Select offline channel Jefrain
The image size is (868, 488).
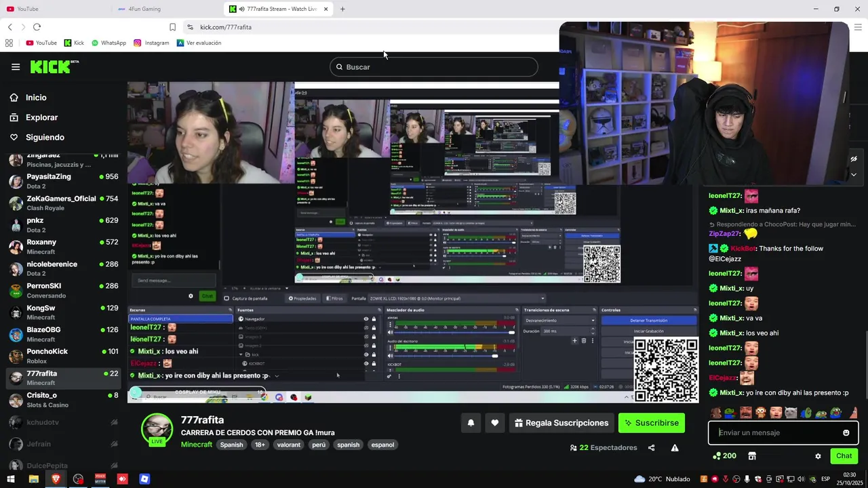point(63,444)
